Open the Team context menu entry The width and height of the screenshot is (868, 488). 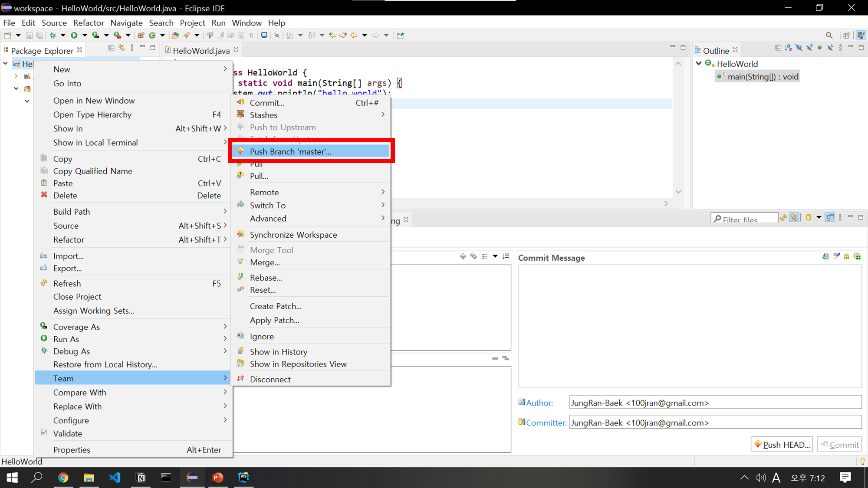(133, 378)
